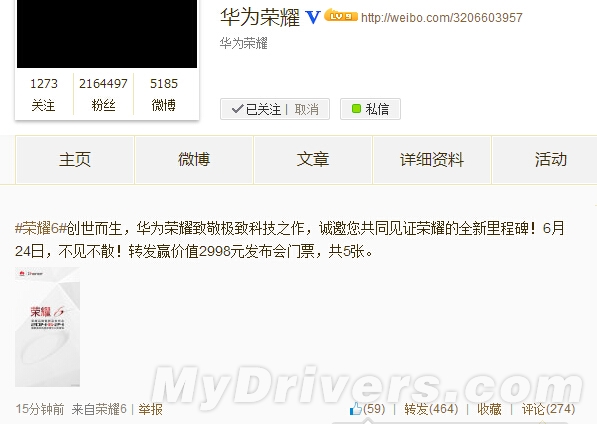
Task: Open 评论(274) comments
Action: coord(548,409)
